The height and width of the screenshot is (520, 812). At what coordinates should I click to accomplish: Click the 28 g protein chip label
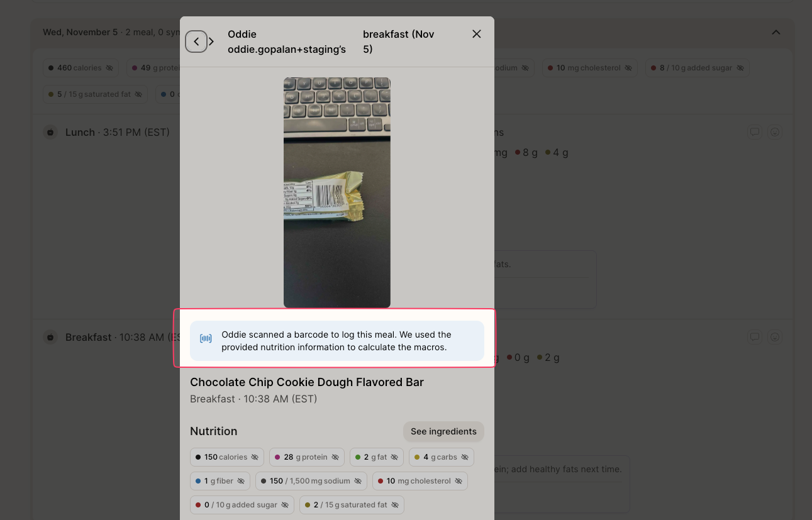306,457
